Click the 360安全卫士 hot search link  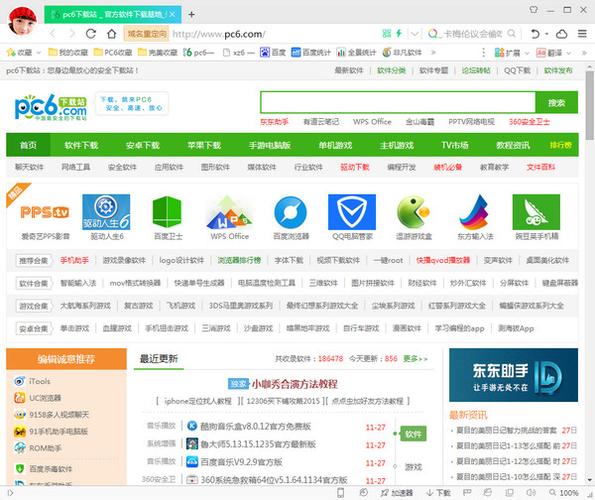pyautogui.click(x=529, y=122)
